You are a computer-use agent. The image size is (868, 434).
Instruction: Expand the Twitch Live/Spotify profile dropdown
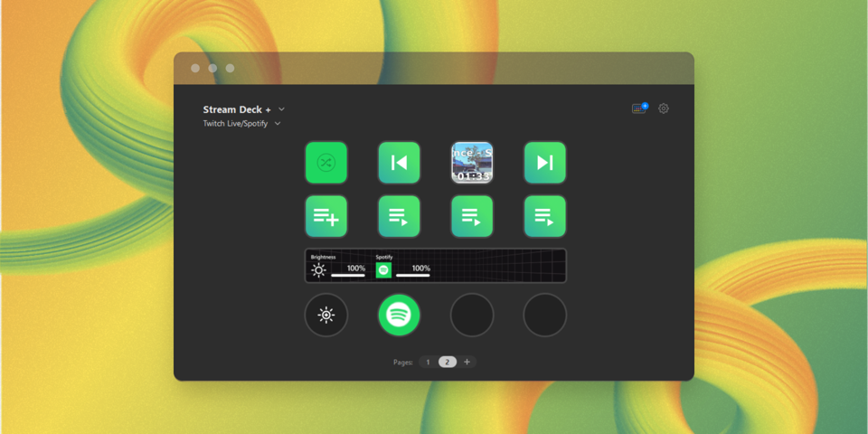242,124
